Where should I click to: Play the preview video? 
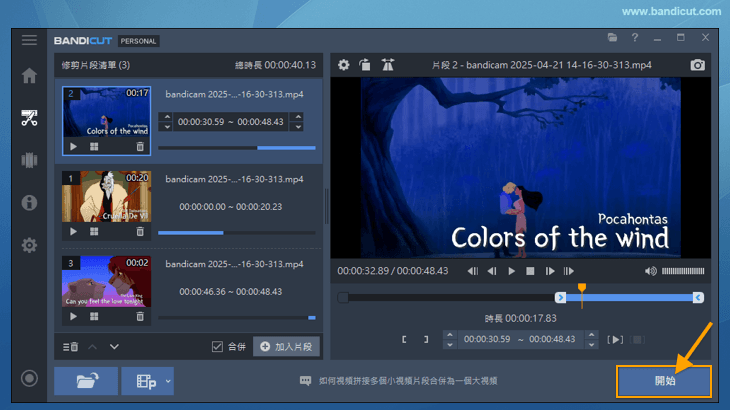pyautogui.click(x=511, y=271)
